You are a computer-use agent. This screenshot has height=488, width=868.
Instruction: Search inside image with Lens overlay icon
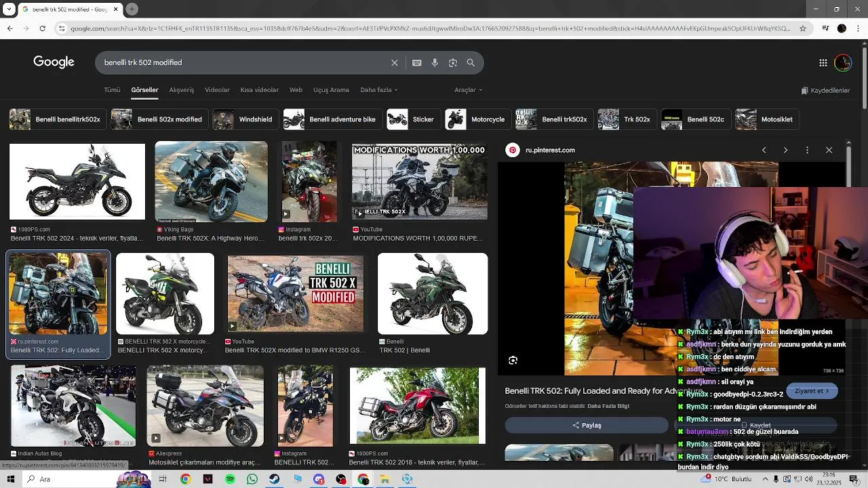pyautogui.click(x=513, y=361)
